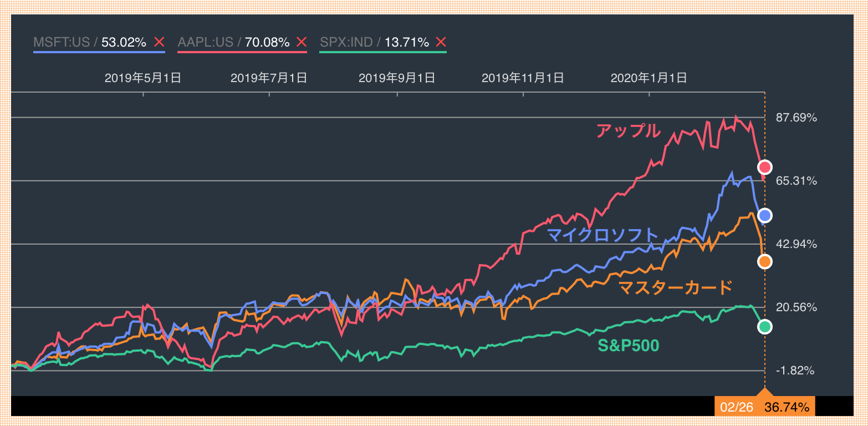Click the 65.31% y-axis value
The width and height of the screenshot is (868, 426).
point(796,181)
